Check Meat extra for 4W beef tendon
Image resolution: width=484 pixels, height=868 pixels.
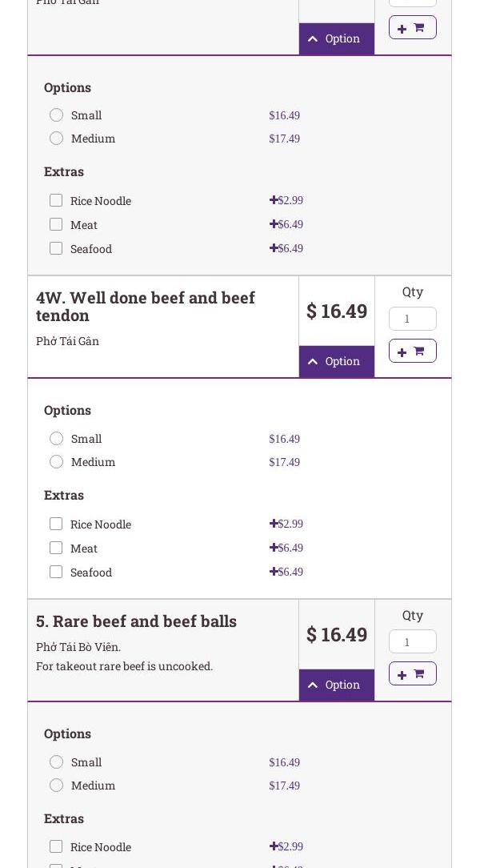tap(56, 549)
